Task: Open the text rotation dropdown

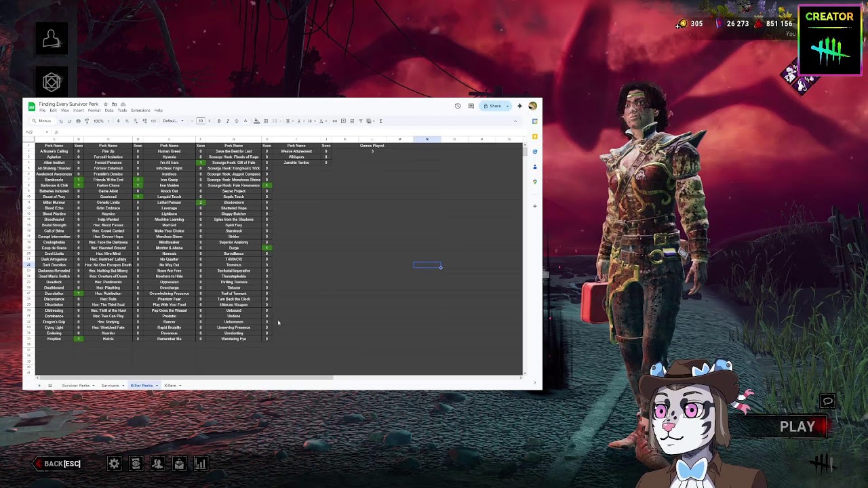Action: (x=323, y=121)
